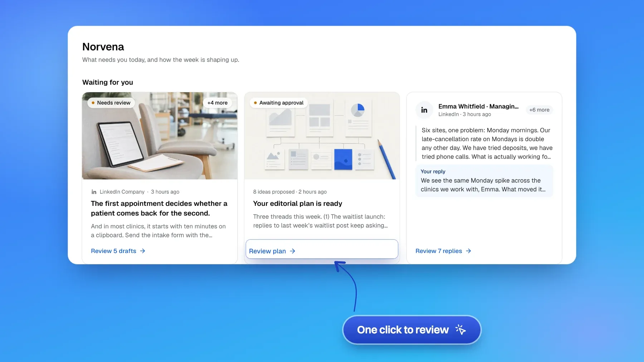
Task: Click the 'Three threads this week' summary text
Action: tap(320, 221)
